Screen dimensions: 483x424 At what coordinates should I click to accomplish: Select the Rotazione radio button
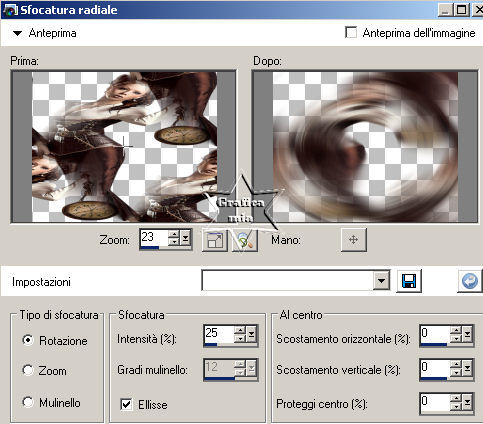tap(28, 340)
